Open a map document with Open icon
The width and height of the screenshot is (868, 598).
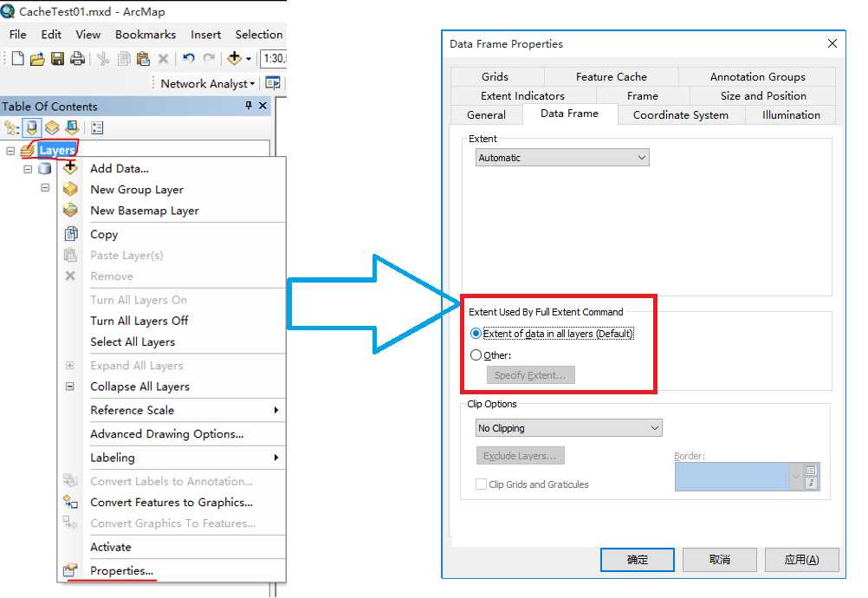(37, 58)
